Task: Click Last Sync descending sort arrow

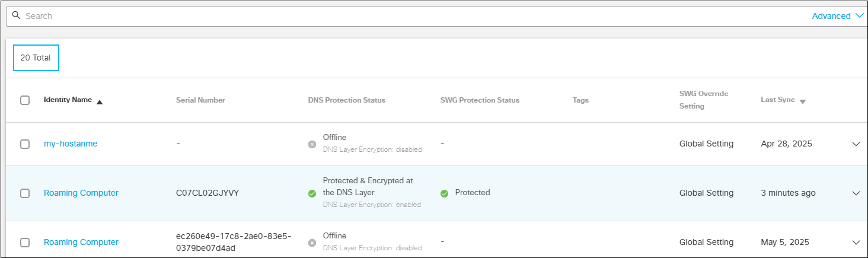Action: tap(802, 102)
